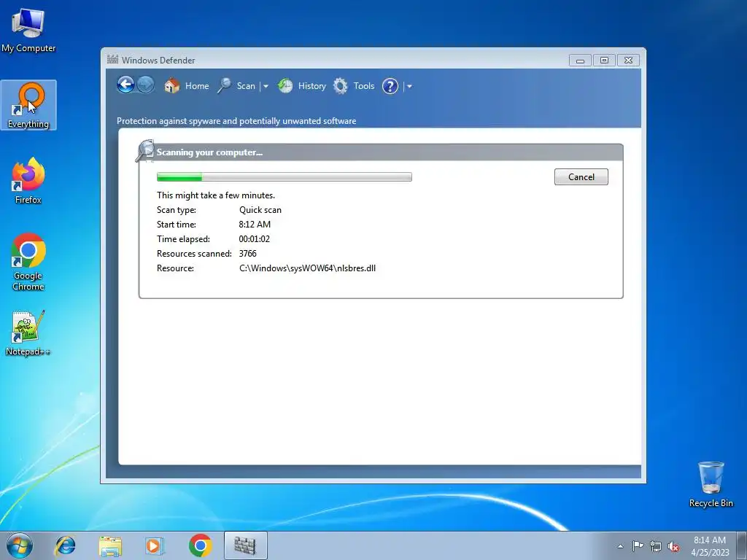Click 'This might take a few minutes.'
This screenshot has width=747, height=560.
click(x=216, y=195)
